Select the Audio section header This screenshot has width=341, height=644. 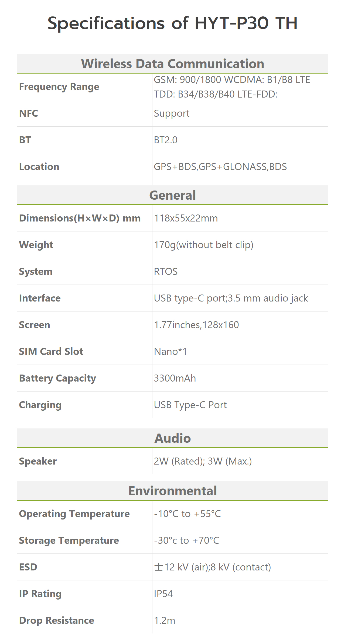[x=173, y=438]
